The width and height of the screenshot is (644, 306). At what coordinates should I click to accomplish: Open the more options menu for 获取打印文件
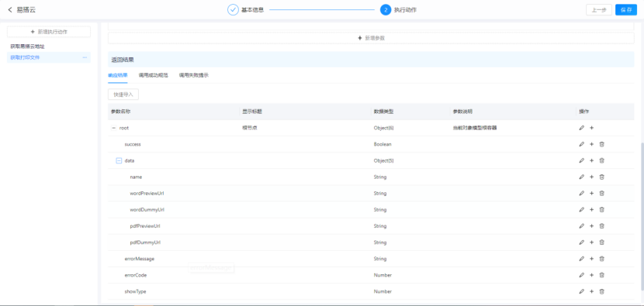pyautogui.click(x=85, y=57)
